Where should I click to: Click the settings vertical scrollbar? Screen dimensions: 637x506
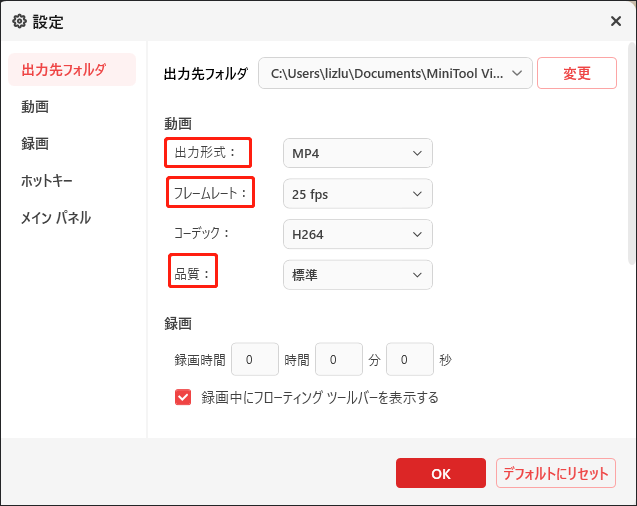pos(632,154)
